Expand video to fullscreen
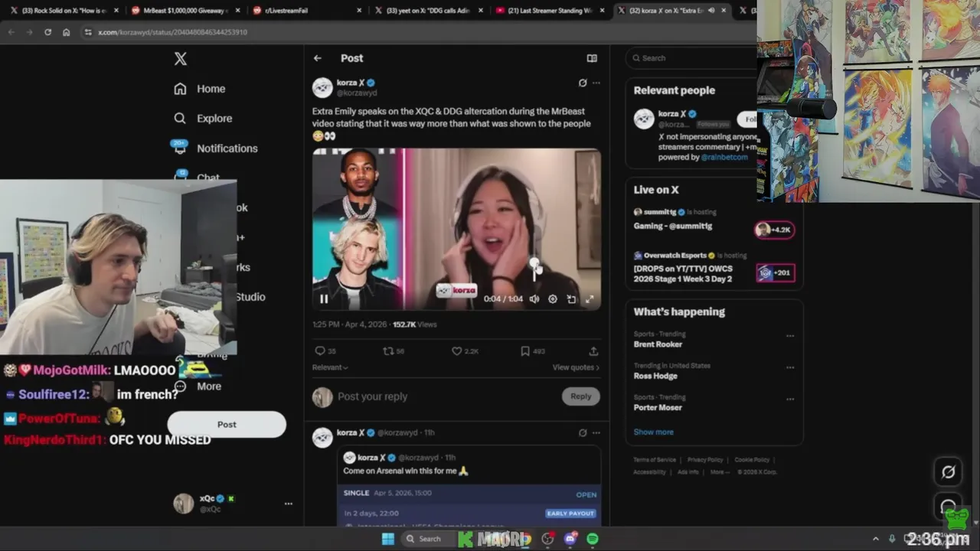Image resolution: width=980 pixels, height=551 pixels. pos(590,299)
